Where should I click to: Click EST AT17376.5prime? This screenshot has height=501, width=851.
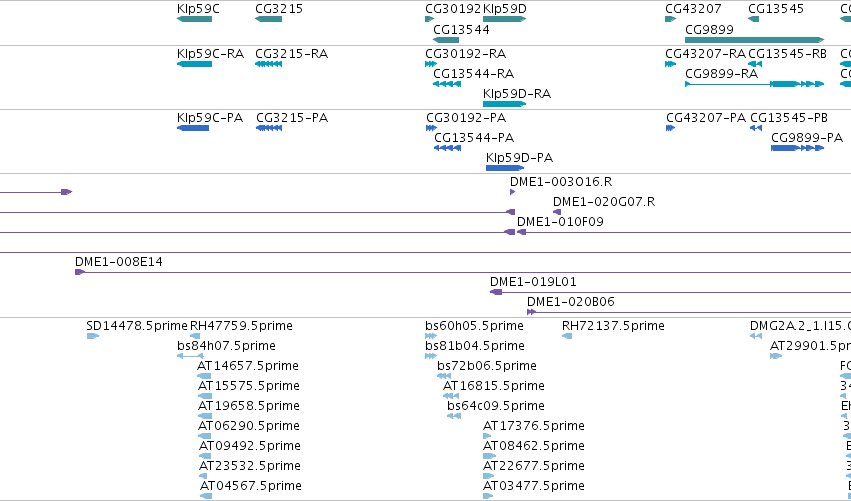pos(487,436)
